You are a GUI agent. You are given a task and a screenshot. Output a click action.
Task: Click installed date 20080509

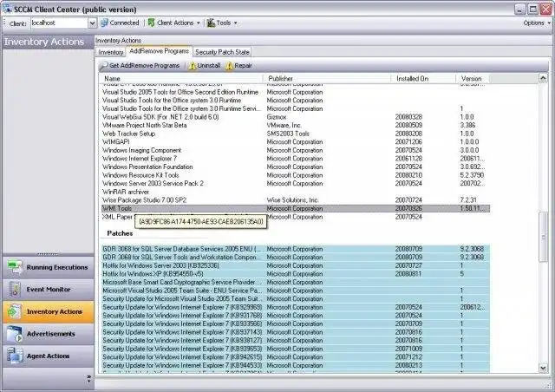pos(408,126)
